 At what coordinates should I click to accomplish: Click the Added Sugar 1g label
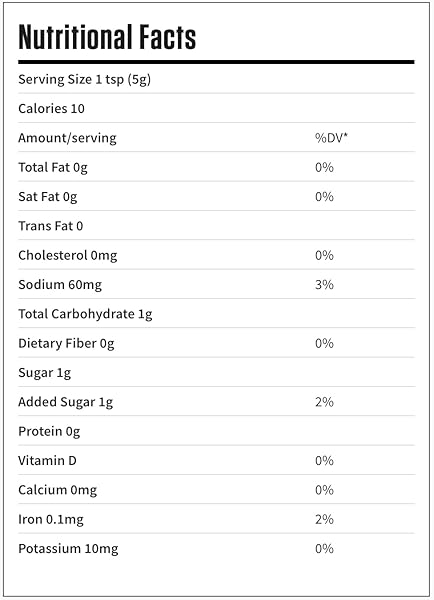[x=65, y=402]
